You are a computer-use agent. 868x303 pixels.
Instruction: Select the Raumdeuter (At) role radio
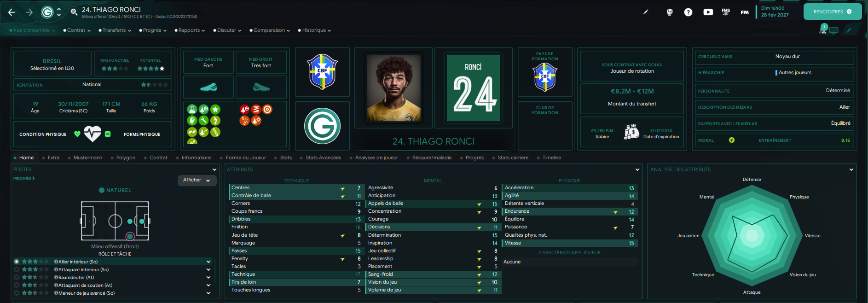pyautogui.click(x=17, y=277)
